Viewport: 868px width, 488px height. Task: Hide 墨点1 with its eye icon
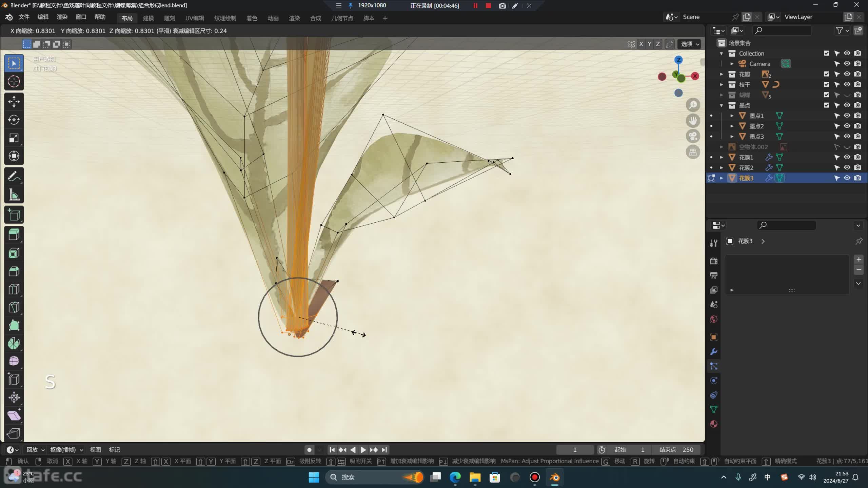click(x=847, y=116)
